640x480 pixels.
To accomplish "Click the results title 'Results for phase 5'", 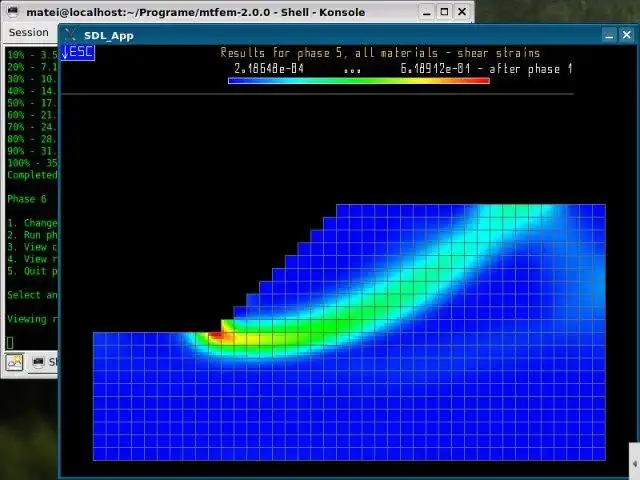I will pyautogui.click(x=281, y=53).
